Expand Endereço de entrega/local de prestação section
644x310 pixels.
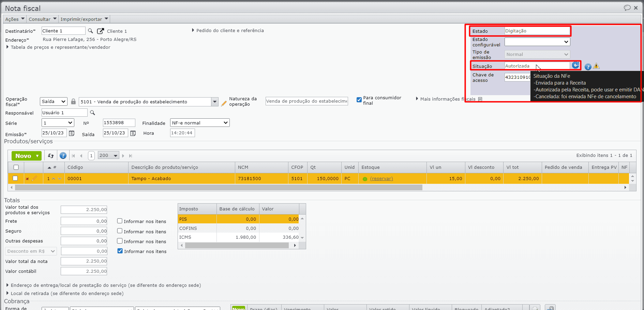104,285
